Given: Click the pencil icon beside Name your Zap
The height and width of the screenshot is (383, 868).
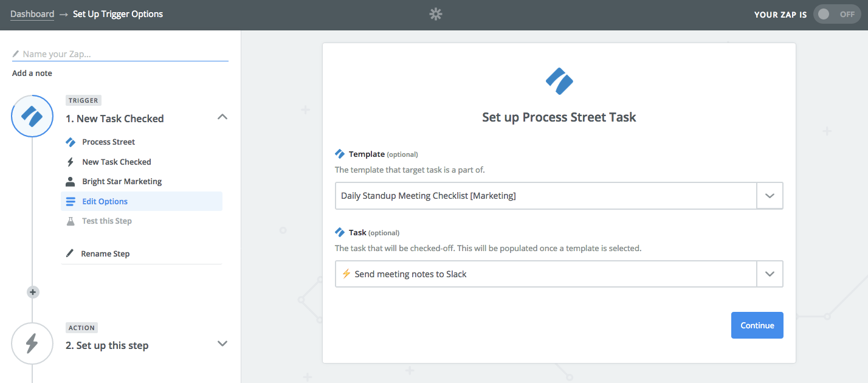Looking at the screenshot, I should pyautogui.click(x=16, y=54).
